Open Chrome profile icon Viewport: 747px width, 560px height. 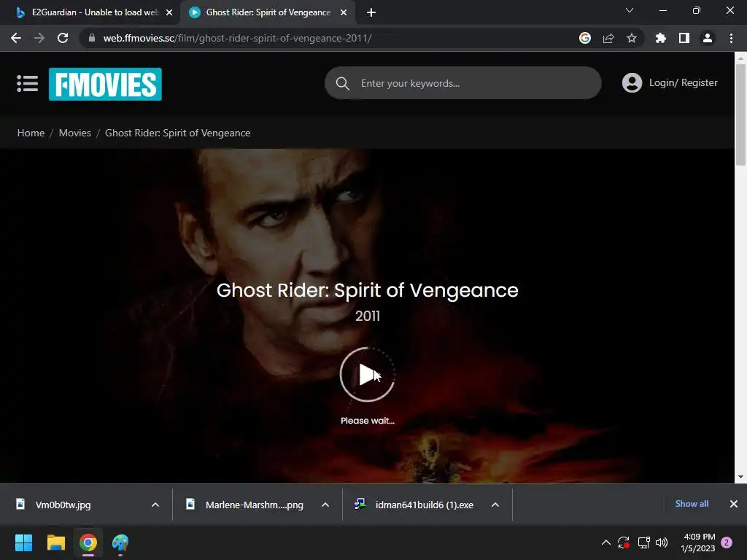[x=708, y=38]
